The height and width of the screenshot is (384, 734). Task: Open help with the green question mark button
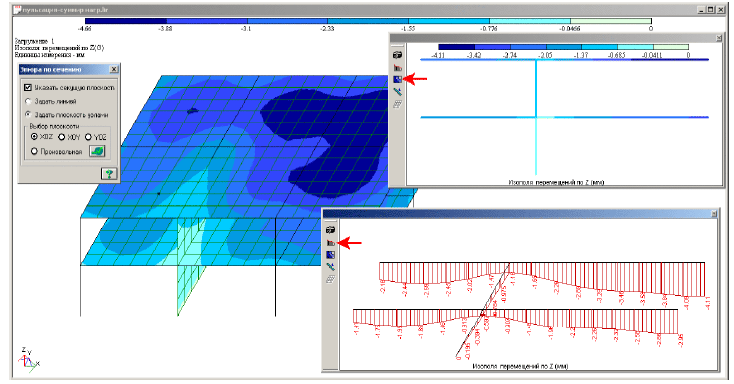109,174
